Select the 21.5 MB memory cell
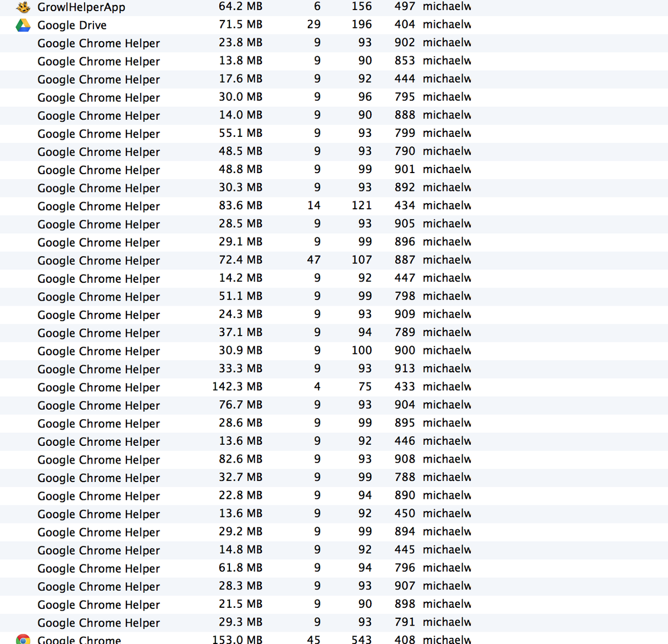Viewport: 668px width, 644px height. [x=240, y=604]
